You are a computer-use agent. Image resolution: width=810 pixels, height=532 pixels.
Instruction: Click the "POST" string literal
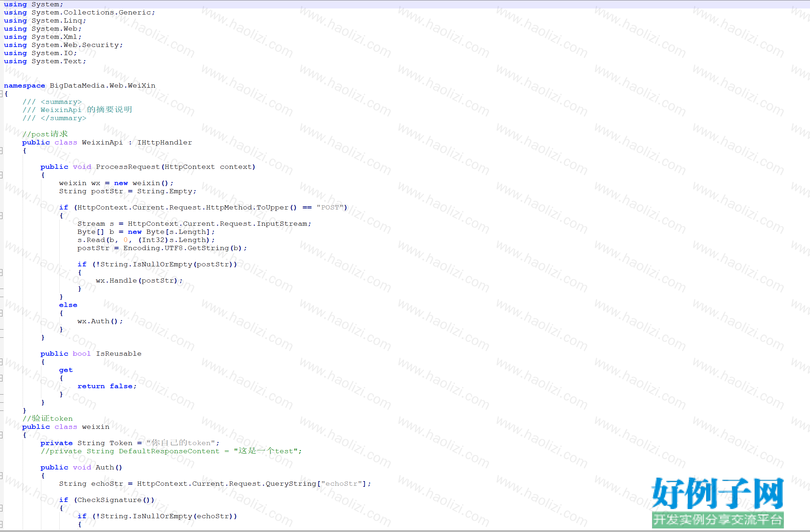(330, 207)
